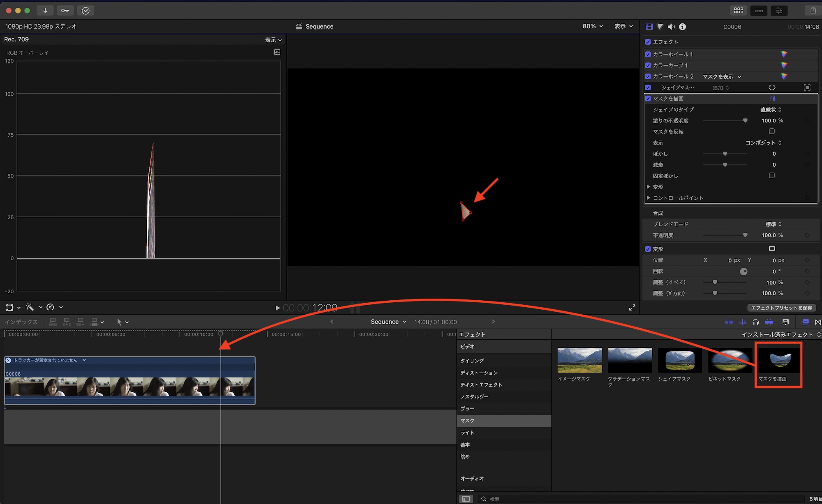Expand the コントロールポイント disclosure triangle
822x504 pixels.
click(x=649, y=198)
